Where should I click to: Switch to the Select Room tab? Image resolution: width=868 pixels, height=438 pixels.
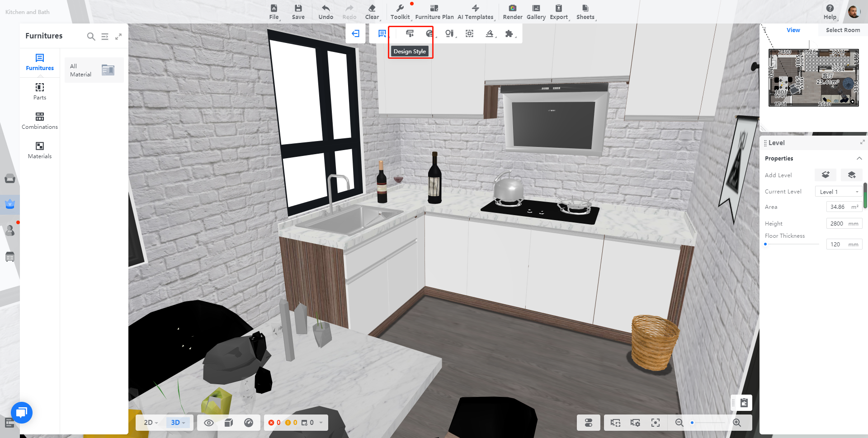(843, 30)
